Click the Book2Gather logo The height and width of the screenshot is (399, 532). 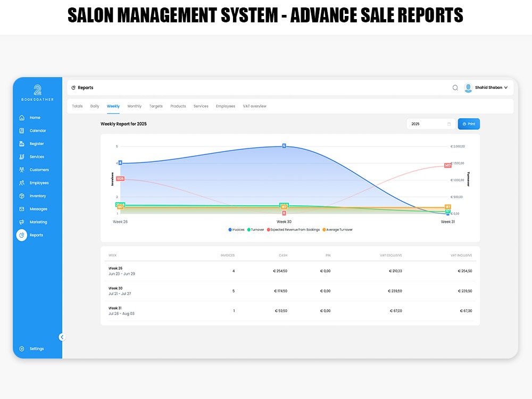[x=37, y=93]
